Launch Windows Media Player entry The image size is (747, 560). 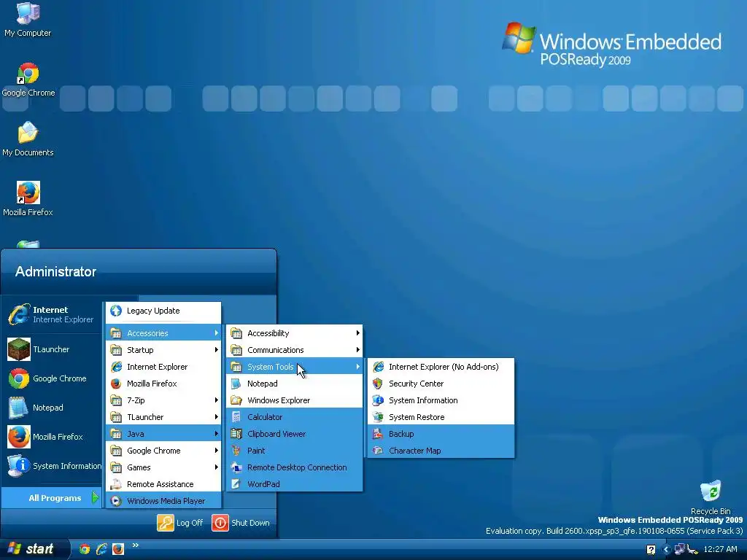pyautogui.click(x=163, y=501)
